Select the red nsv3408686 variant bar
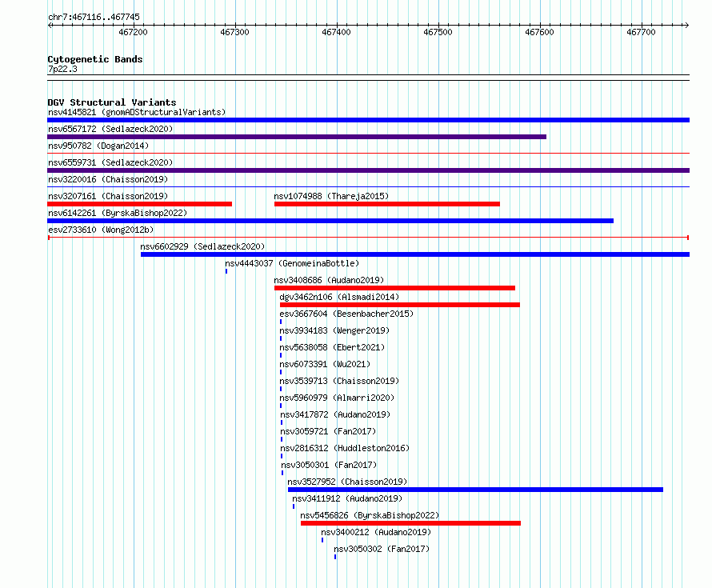This screenshot has width=712, height=588. [x=394, y=288]
